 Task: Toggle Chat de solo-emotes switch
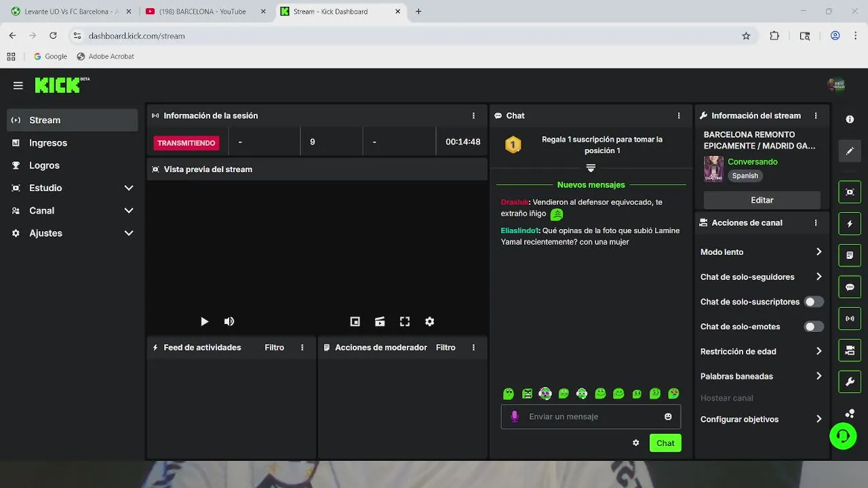[x=813, y=327]
